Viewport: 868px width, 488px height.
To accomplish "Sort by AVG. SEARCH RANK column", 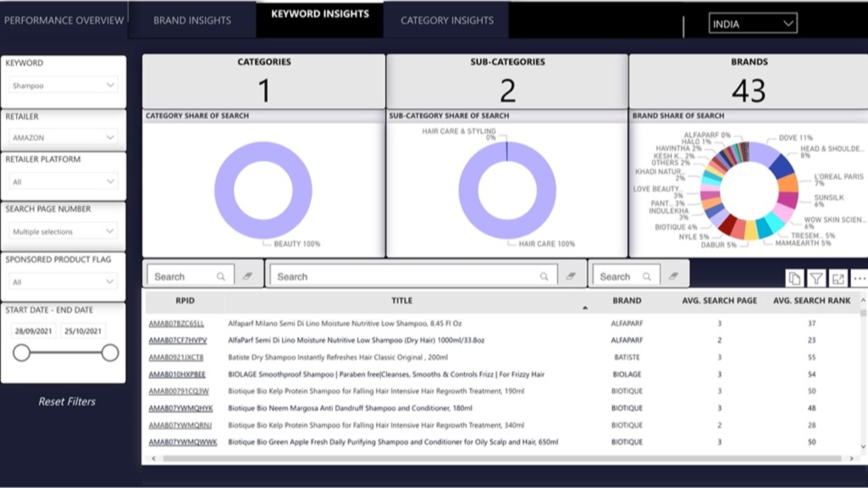I will pos(811,300).
